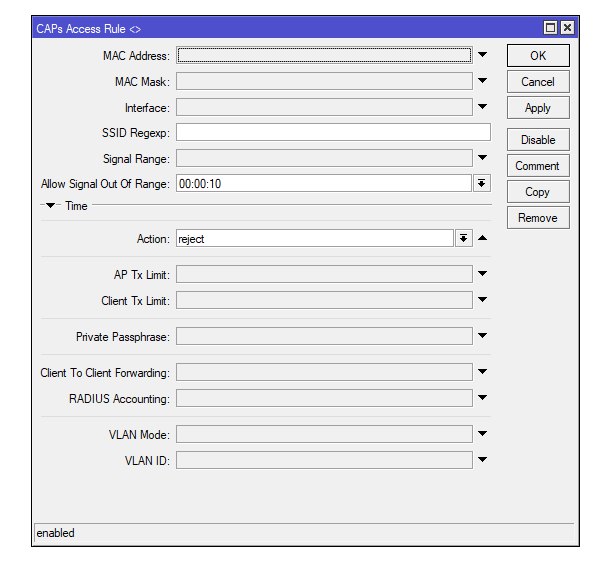Image resolution: width=615 pixels, height=578 pixels.
Task: Click the VLAN ID input field
Action: (324, 460)
